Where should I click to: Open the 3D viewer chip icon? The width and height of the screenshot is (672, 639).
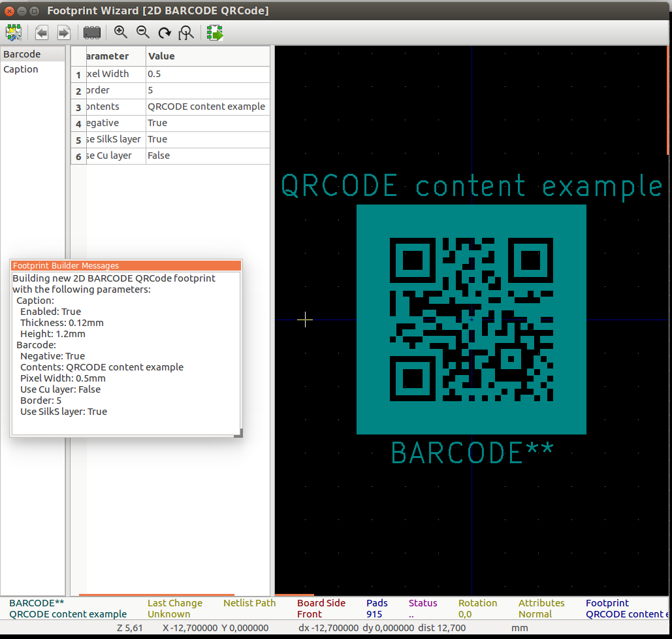pyautogui.click(x=92, y=32)
